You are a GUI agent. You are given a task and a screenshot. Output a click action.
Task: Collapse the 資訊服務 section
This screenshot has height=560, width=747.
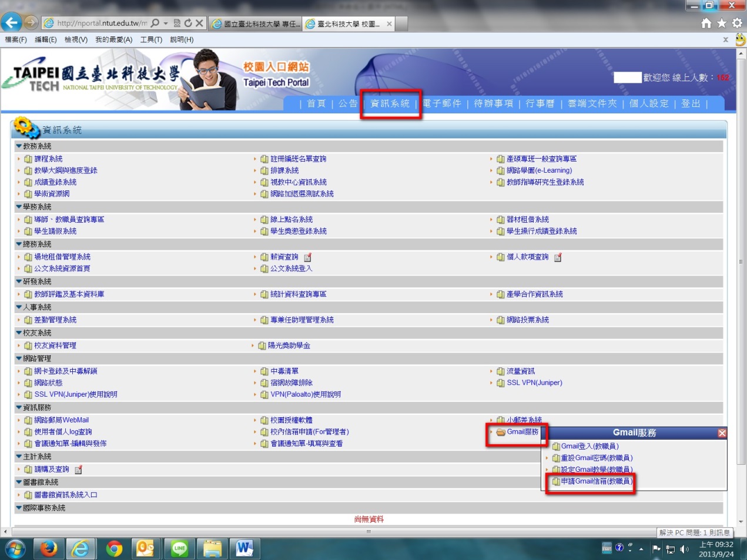click(x=19, y=408)
